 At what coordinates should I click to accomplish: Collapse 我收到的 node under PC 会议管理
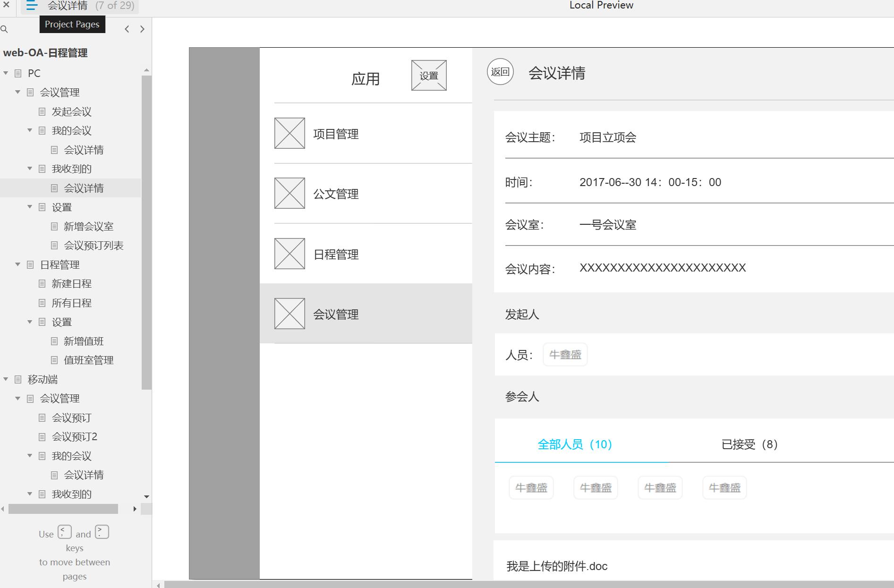click(x=29, y=169)
